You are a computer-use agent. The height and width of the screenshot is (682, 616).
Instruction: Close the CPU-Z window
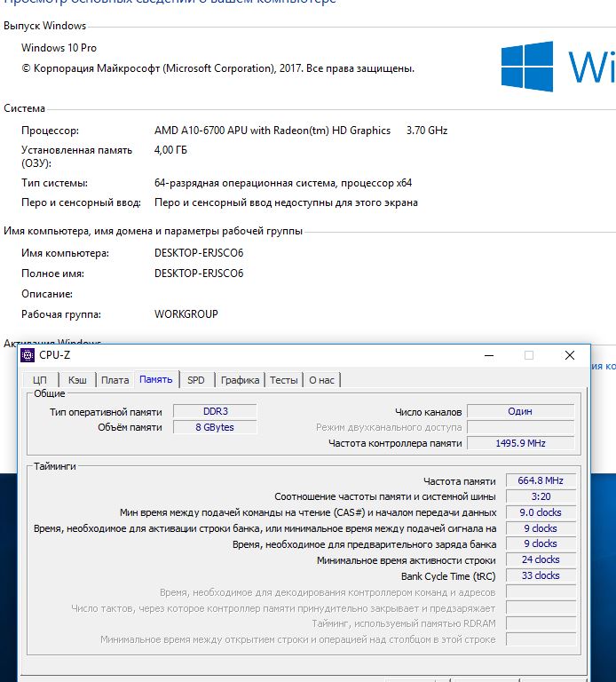pyautogui.click(x=570, y=355)
